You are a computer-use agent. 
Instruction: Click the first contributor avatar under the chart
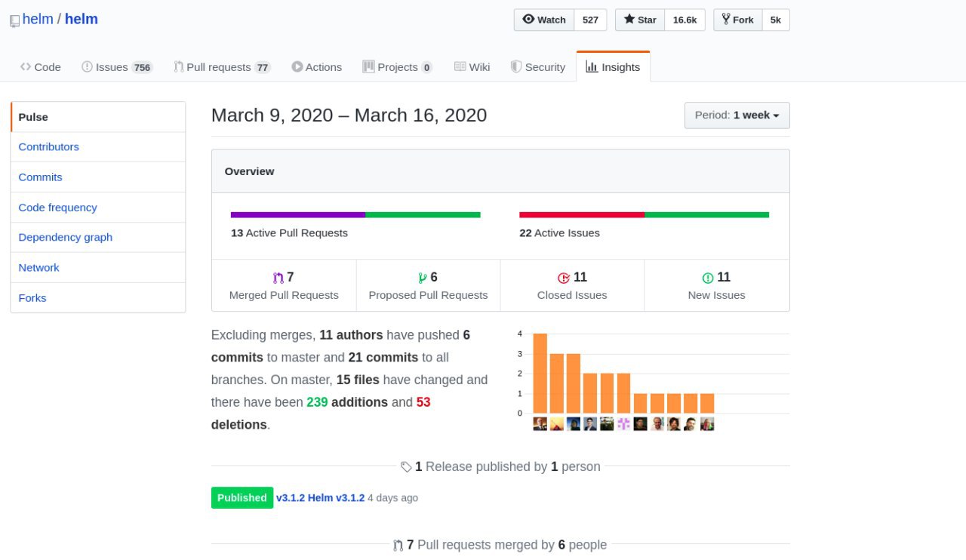(540, 424)
